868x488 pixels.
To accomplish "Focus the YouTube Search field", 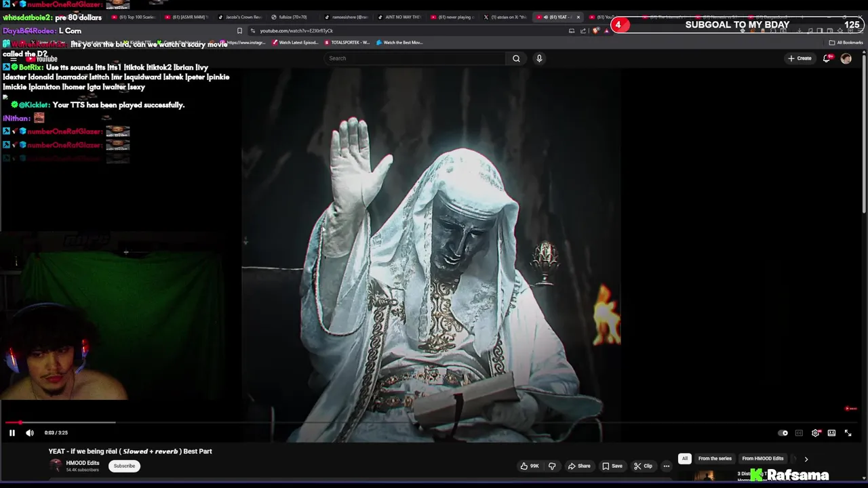I will pos(415,58).
